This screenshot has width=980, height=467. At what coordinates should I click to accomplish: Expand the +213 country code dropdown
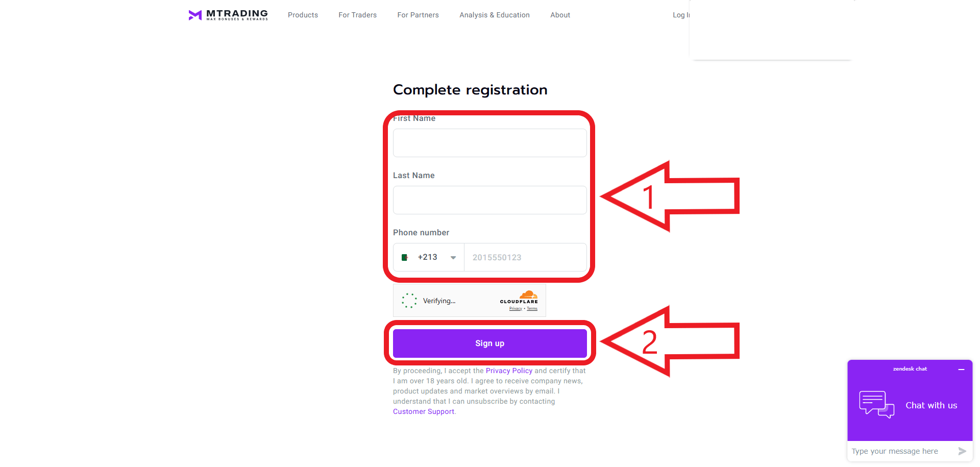click(x=429, y=257)
